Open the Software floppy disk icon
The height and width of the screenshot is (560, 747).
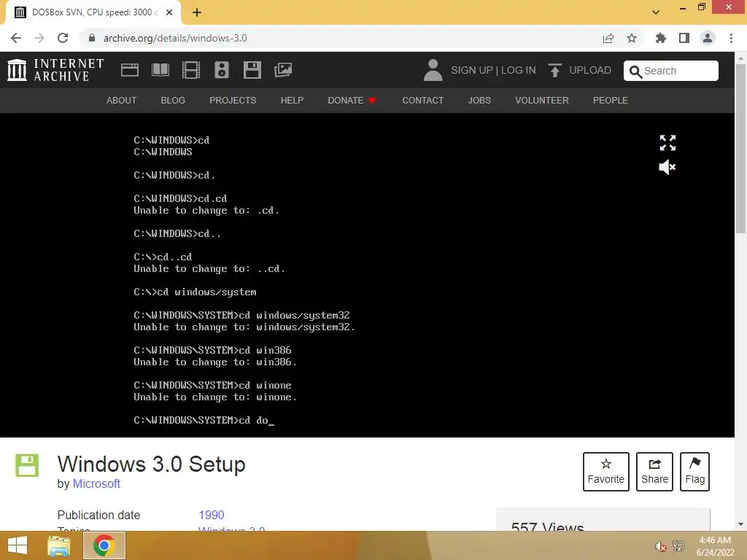click(252, 70)
